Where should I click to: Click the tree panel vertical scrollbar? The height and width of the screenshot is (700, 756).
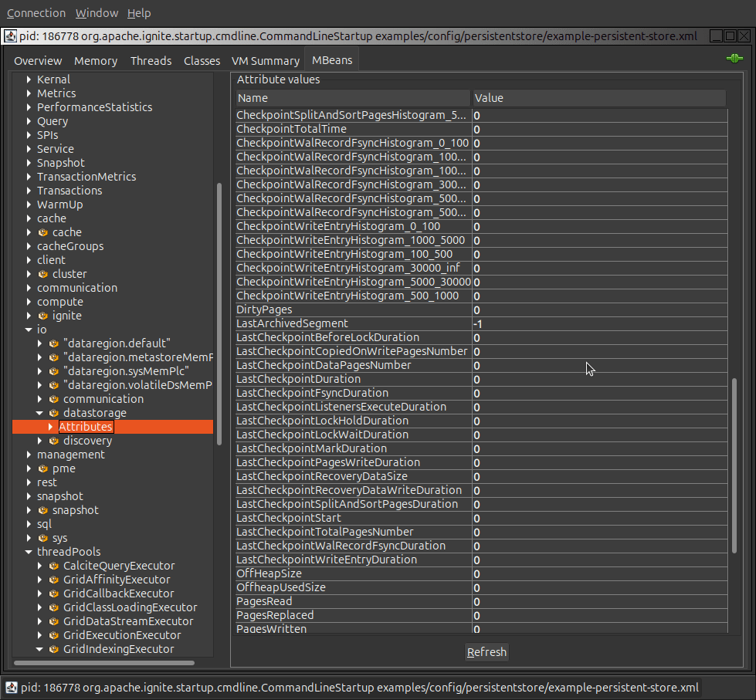click(x=219, y=314)
